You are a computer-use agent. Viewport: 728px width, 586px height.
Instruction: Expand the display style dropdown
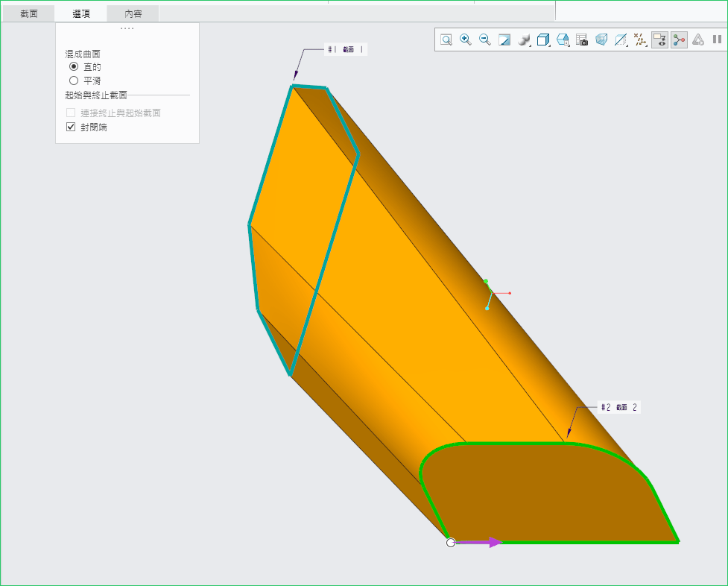[525, 40]
